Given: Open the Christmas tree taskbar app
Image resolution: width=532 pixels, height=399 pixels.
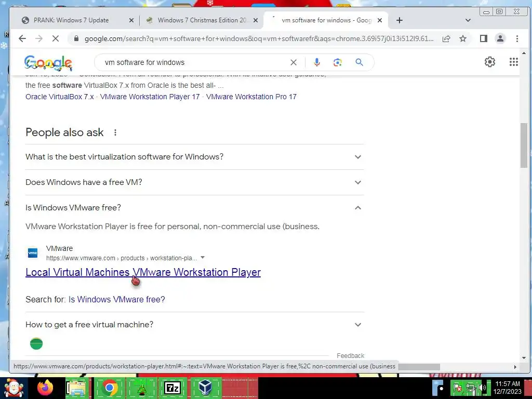Looking at the screenshot, I should [x=141, y=388].
